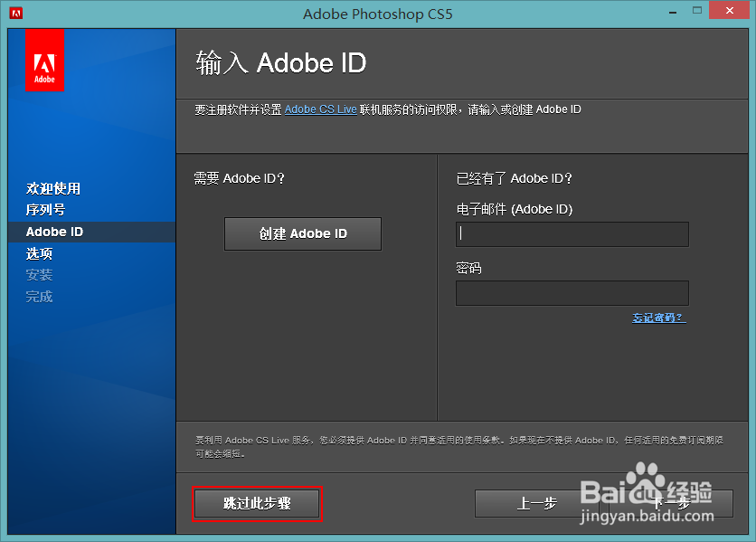Click the 创建 Adobe ID button
This screenshot has width=756, height=542.
click(x=302, y=233)
